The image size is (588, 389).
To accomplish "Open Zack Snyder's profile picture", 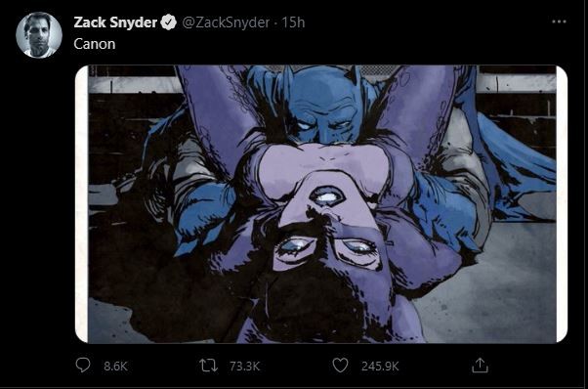I will [39, 35].
